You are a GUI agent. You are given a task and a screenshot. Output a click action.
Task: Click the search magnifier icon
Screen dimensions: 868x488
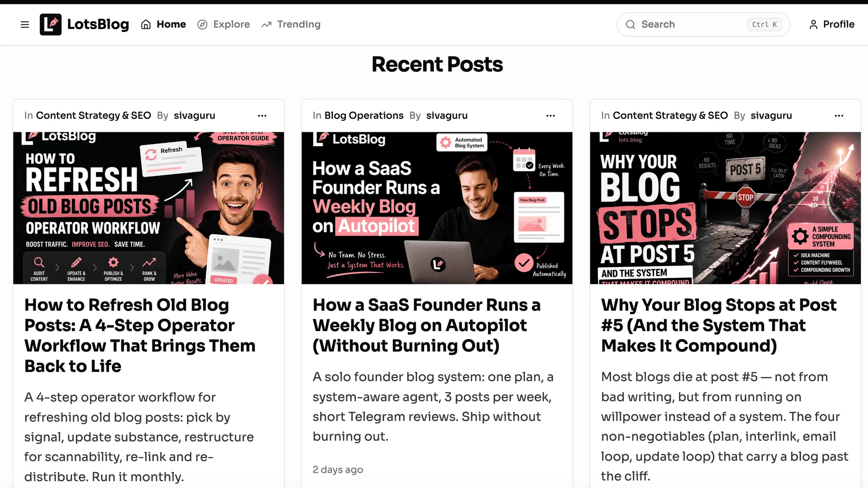[x=631, y=25]
